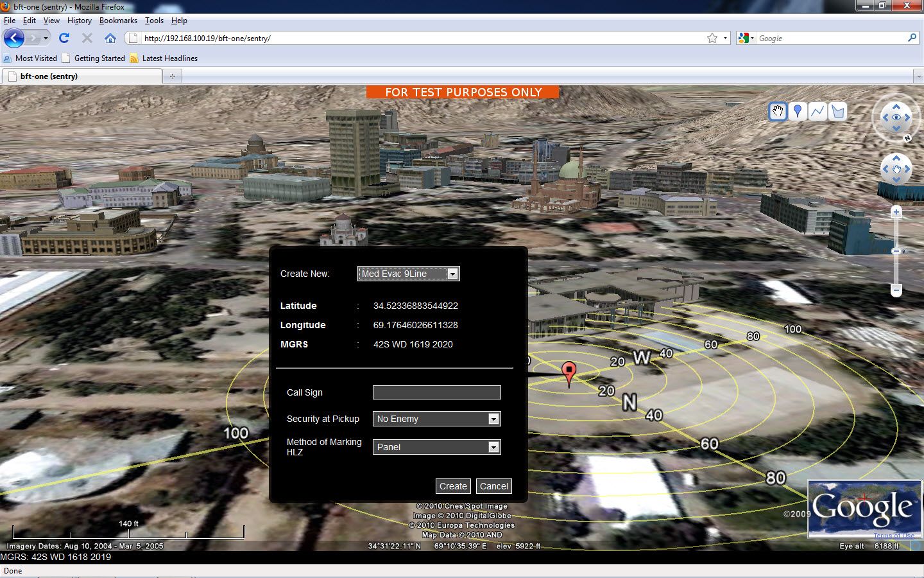Viewport: 924px width, 578px height.
Task: Open the Create New type dropdown
Action: click(x=408, y=274)
